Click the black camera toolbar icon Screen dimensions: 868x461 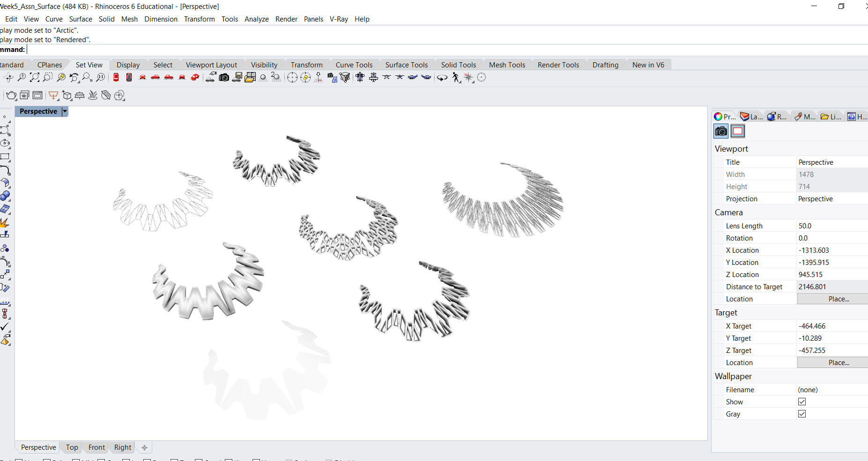click(224, 78)
